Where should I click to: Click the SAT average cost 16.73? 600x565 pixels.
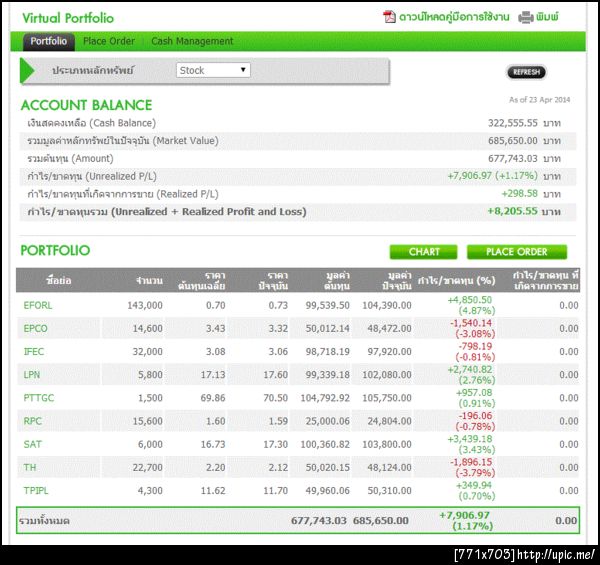(x=213, y=444)
